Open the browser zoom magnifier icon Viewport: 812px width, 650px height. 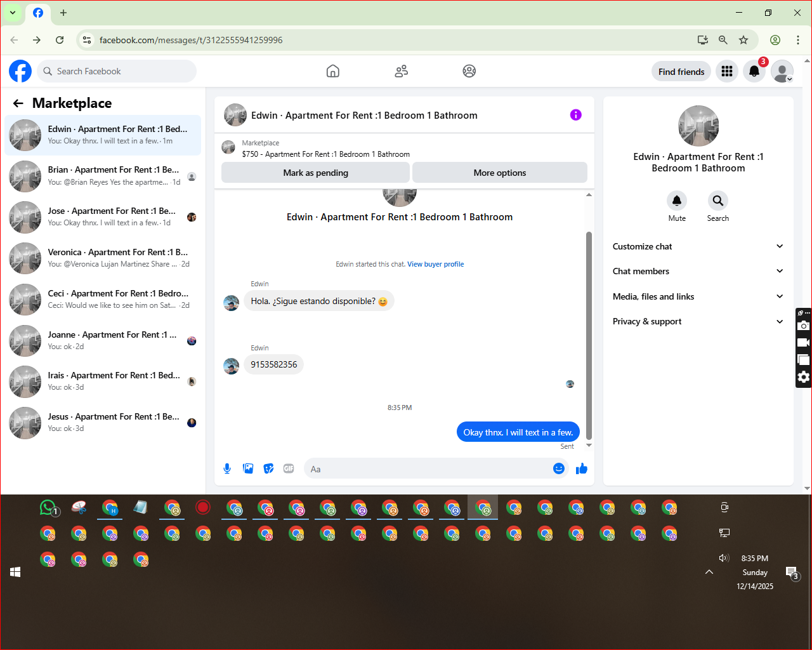click(x=723, y=40)
